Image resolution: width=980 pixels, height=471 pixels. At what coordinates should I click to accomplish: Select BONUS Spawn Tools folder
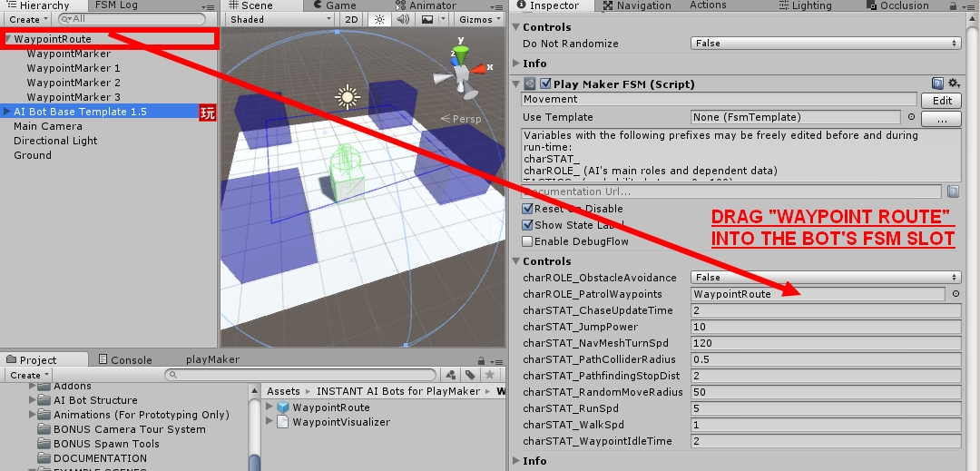pyautogui.click(x=106, y=444)
